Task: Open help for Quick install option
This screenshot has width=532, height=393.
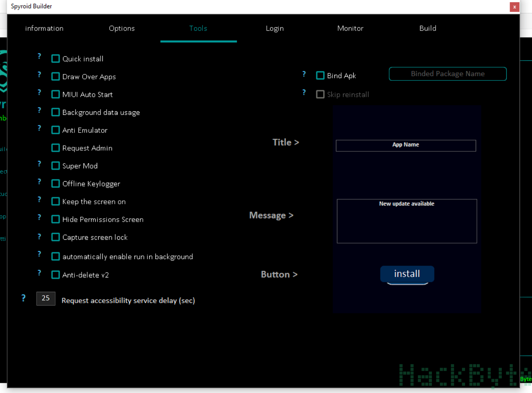Action: pyautogui.click(x=39, y=56)
